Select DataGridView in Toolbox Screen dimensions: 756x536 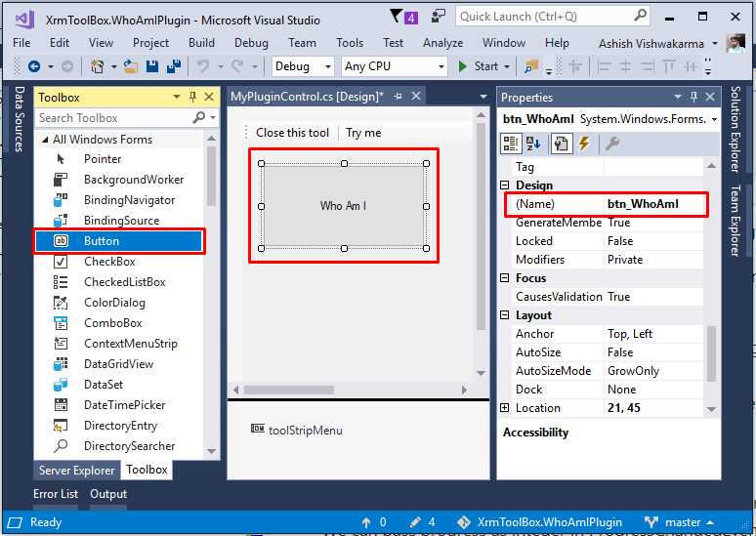point(118,364)
